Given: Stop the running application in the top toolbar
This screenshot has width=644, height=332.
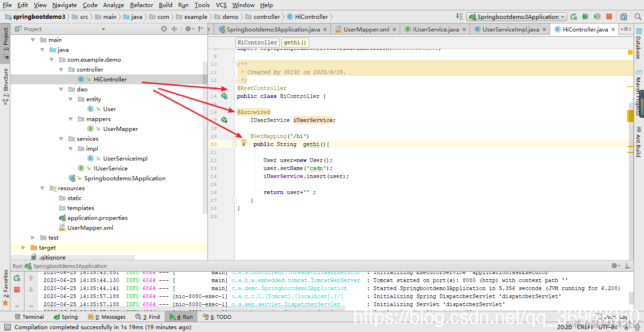Looking at the screenshot, I should click(609, 16).
